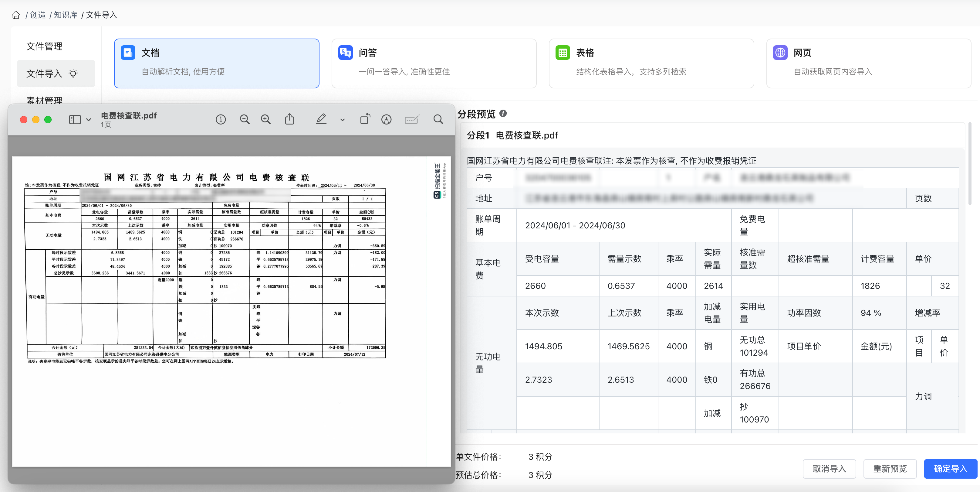
Task: Click the 重新预览 button
Action: tap(890, 469)
